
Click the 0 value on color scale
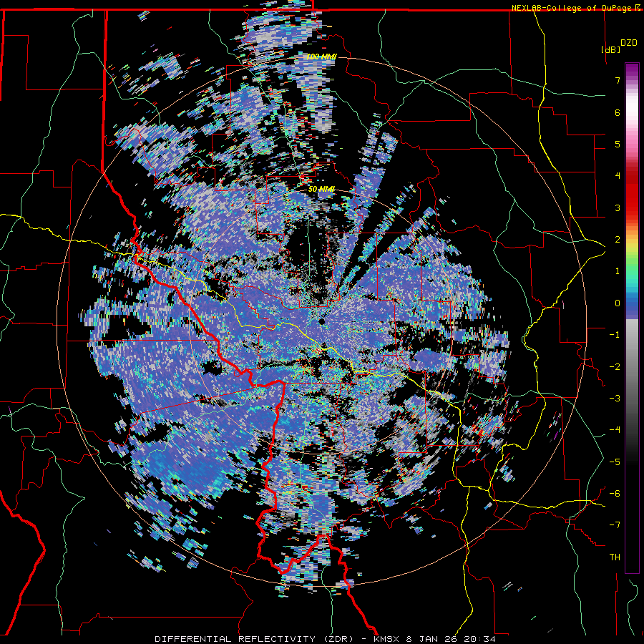(x=618, y=303)
